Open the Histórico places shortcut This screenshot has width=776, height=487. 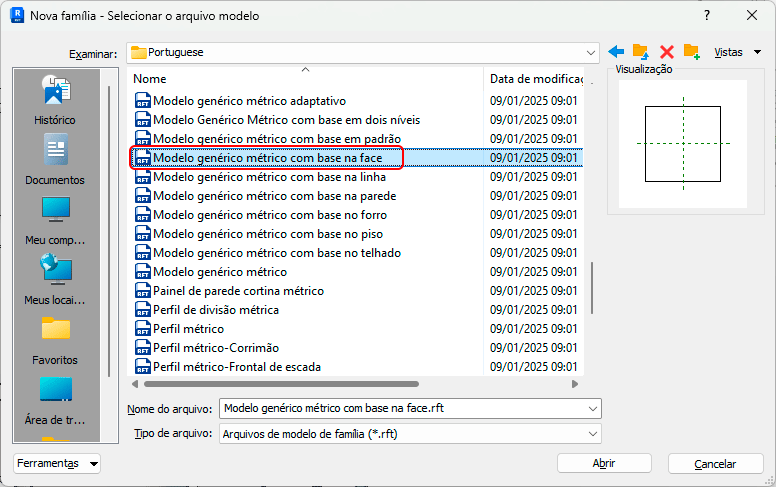pos(55,99)
